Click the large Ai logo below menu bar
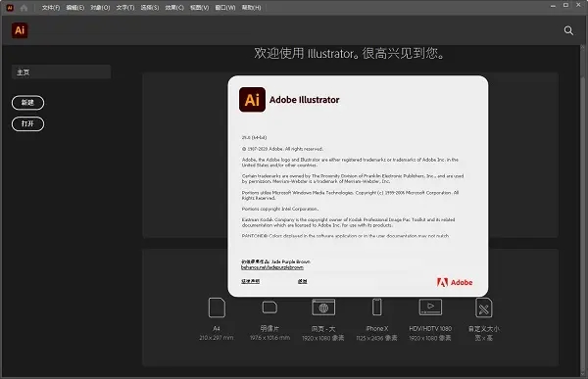 pos(20,30)
